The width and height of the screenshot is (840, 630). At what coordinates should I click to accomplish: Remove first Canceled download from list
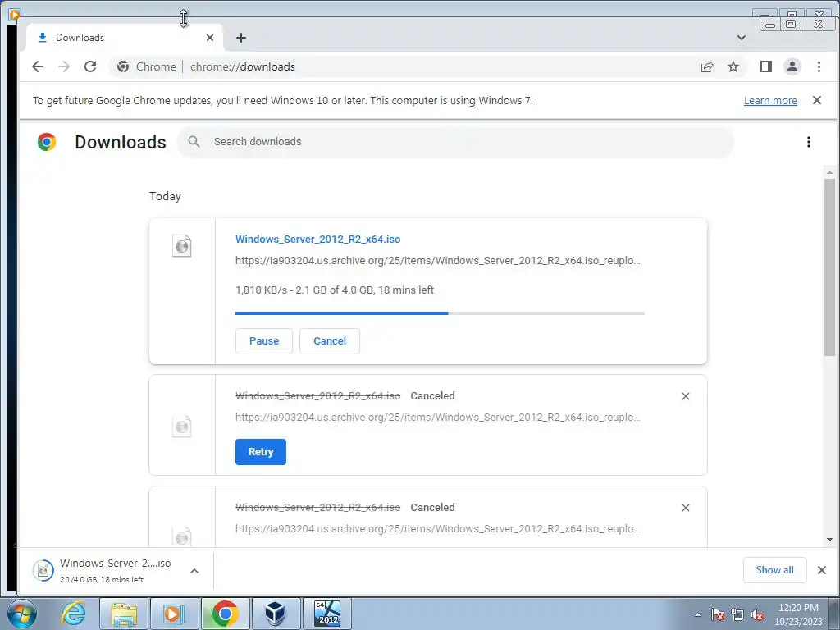[x=686, y=396]
